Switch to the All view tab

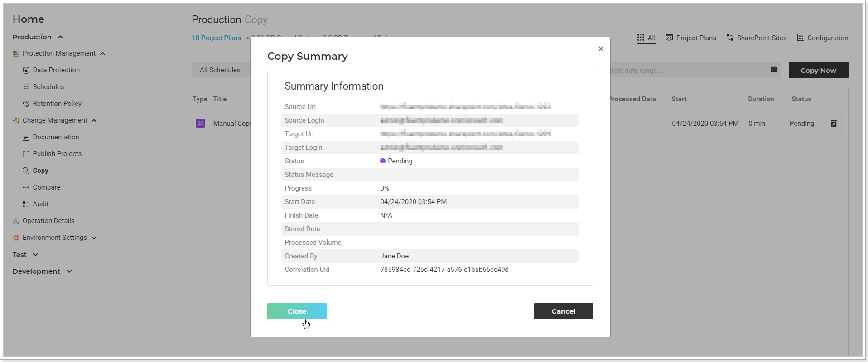point(646,38)
